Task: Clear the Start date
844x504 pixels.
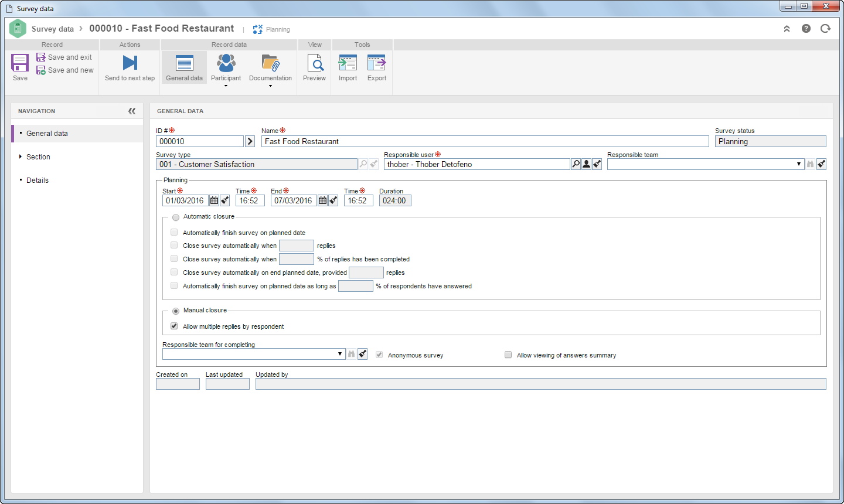Action: [224, 200]
